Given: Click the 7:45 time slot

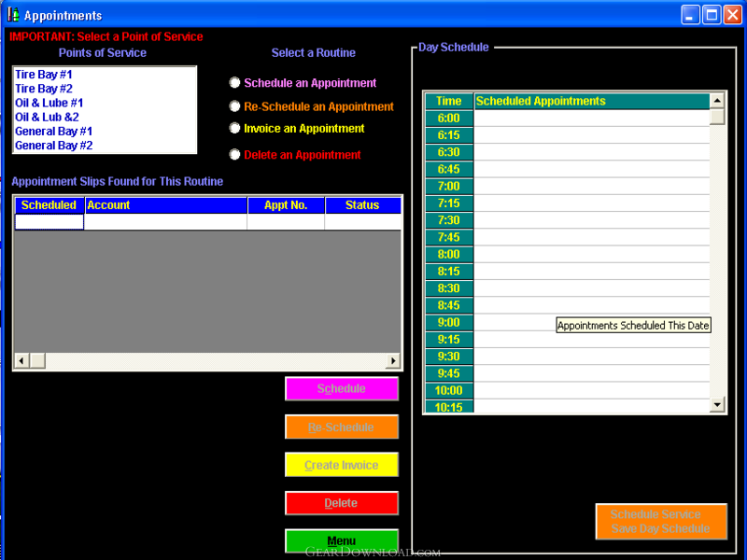Looking at the screenshot, I should pos(449,237).
